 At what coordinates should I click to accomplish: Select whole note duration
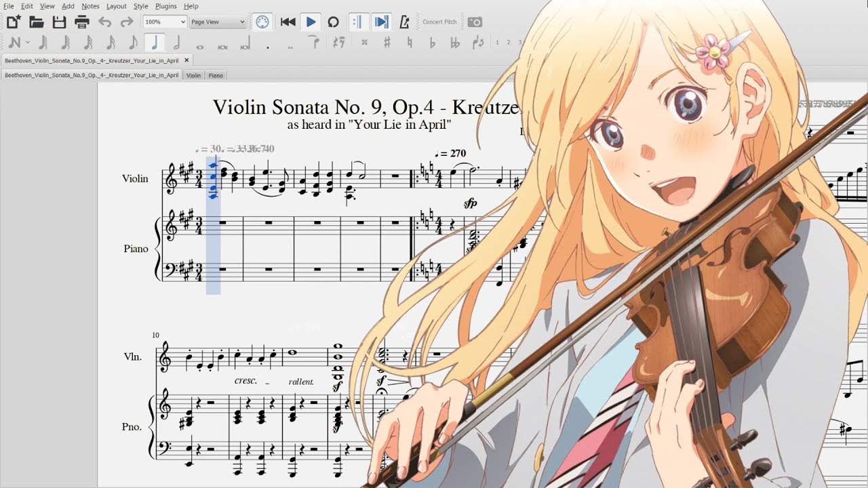pyautogui.click(x=200, y=46)
